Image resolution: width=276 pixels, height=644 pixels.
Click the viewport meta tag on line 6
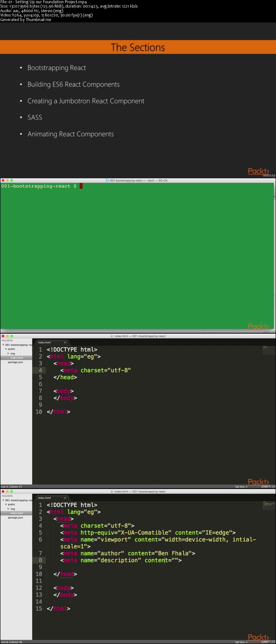click(x=158, y=543)
